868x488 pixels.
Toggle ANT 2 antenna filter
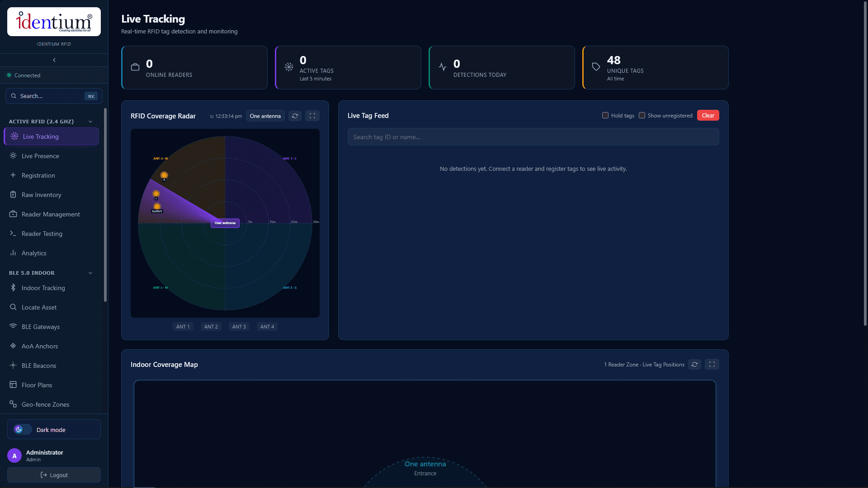point(211,327)
